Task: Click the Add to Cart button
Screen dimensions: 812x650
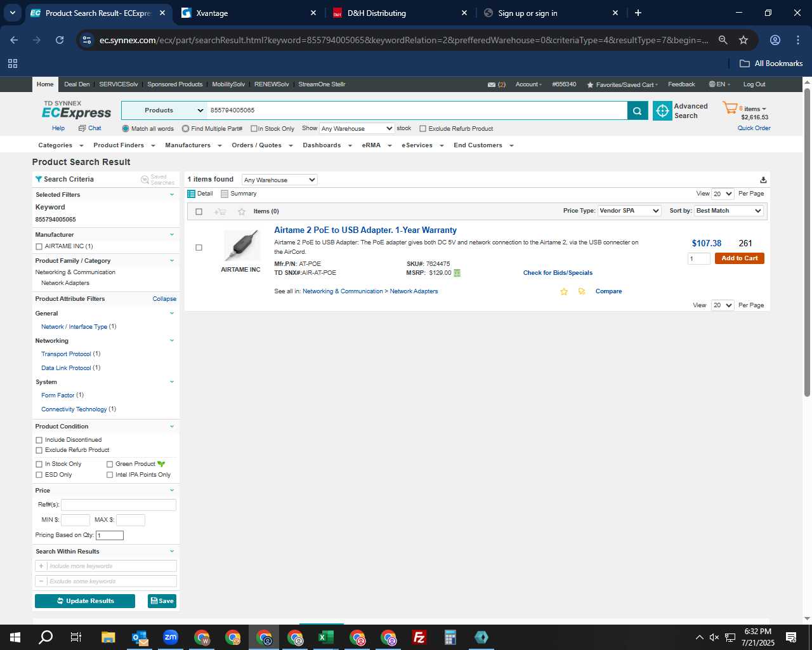Action: (x=739, y=258)
